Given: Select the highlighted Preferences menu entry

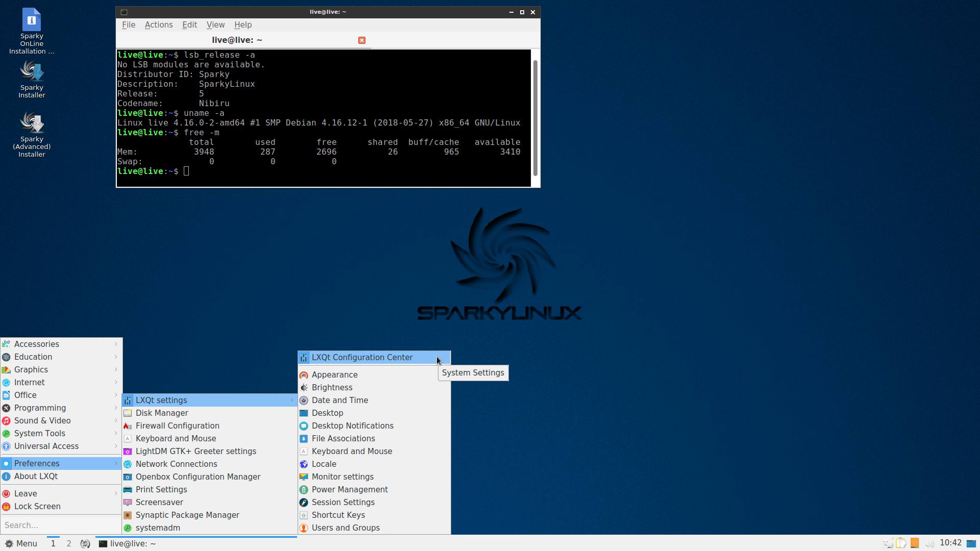Looking at the screenshot, I should [x=61, y=464].
